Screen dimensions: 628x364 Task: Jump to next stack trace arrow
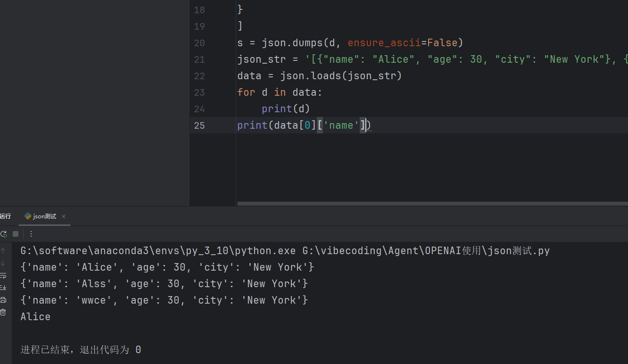pos(3,263)
